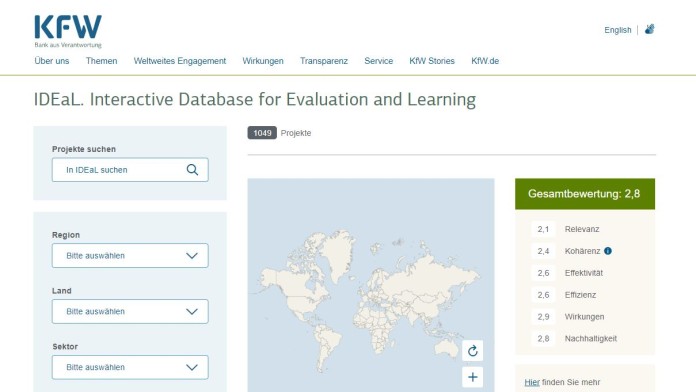Image resolution: width=696 pixels, height=392 pixels.
Task: Open the Service menu
Action: [379, 61]
